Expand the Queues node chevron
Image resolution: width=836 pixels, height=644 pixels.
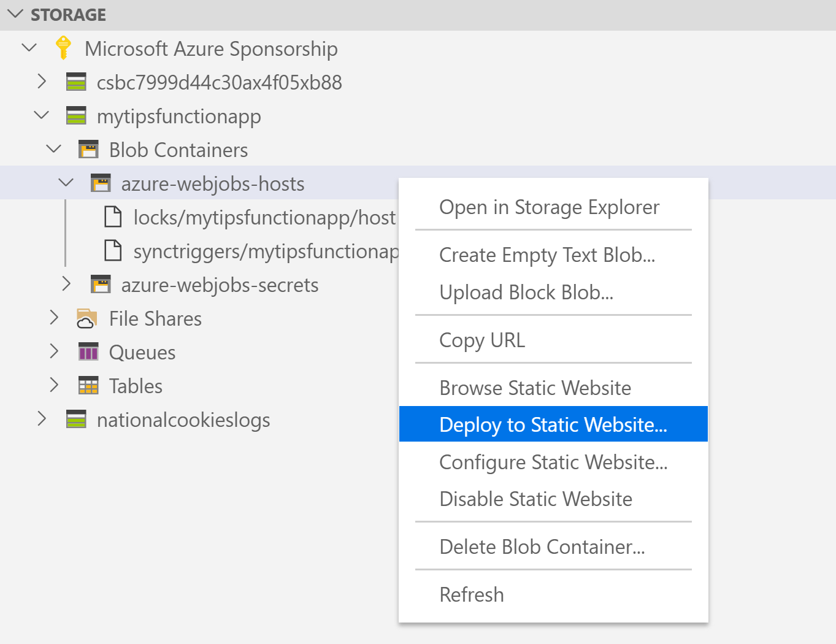53,351
